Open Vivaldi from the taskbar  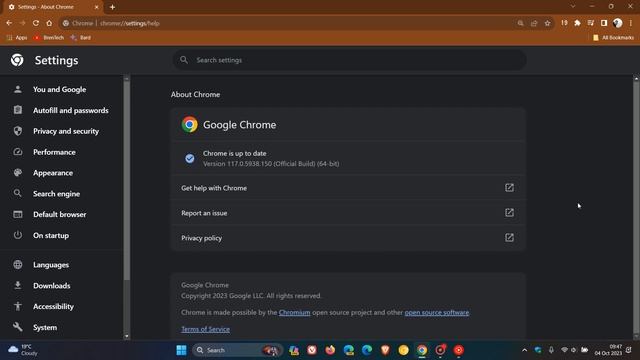point(312,350)
